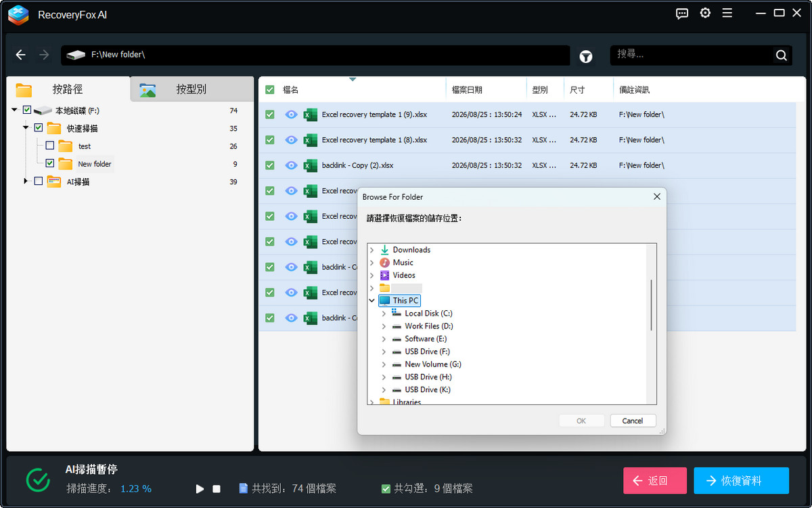Click Excel icon of backlink - Copy (2).xlsx
Image resolution: width=812 pixels, height=508 pixels.
pyautogui.click(x=311, y=165)
